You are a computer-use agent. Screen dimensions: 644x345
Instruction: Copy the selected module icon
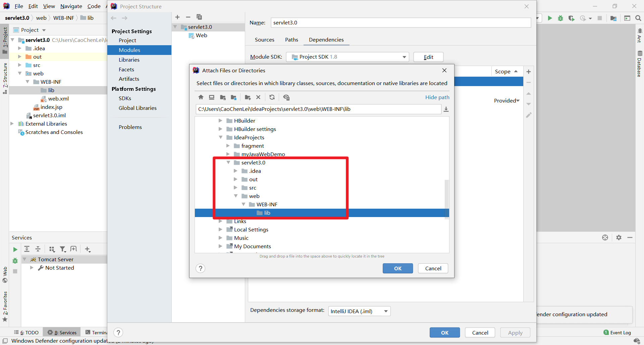point(199,17)
